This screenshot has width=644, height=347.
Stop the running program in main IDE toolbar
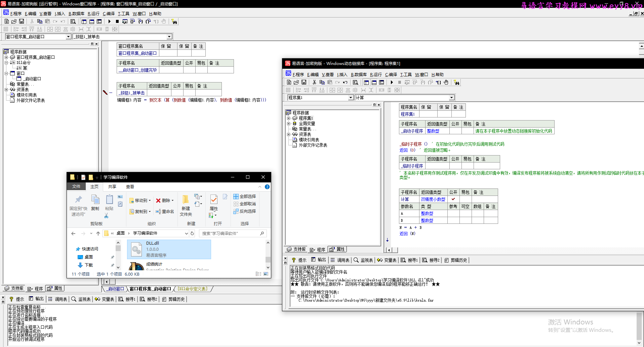[x=117, y=21]
